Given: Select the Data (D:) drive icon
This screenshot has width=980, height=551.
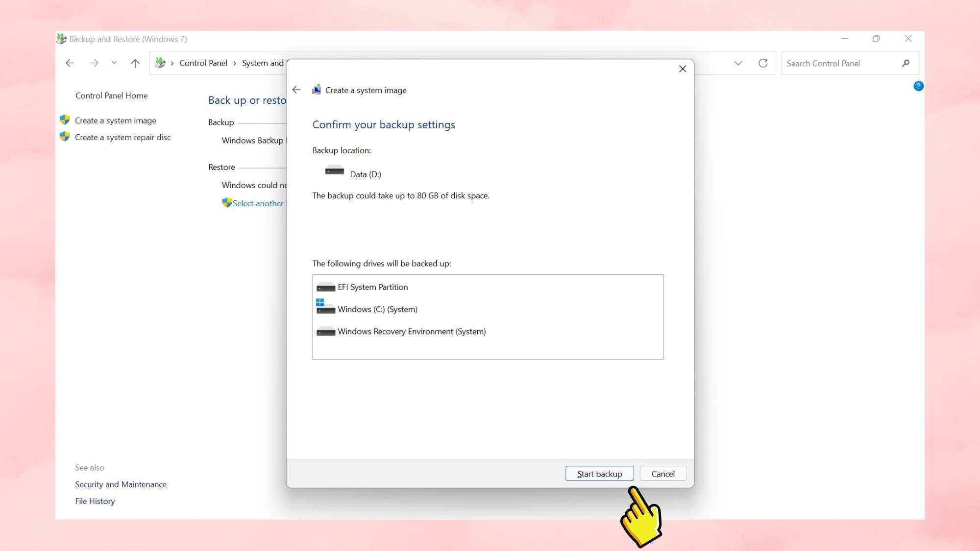Looking at the screenshot, I should [x=335, y=170].
